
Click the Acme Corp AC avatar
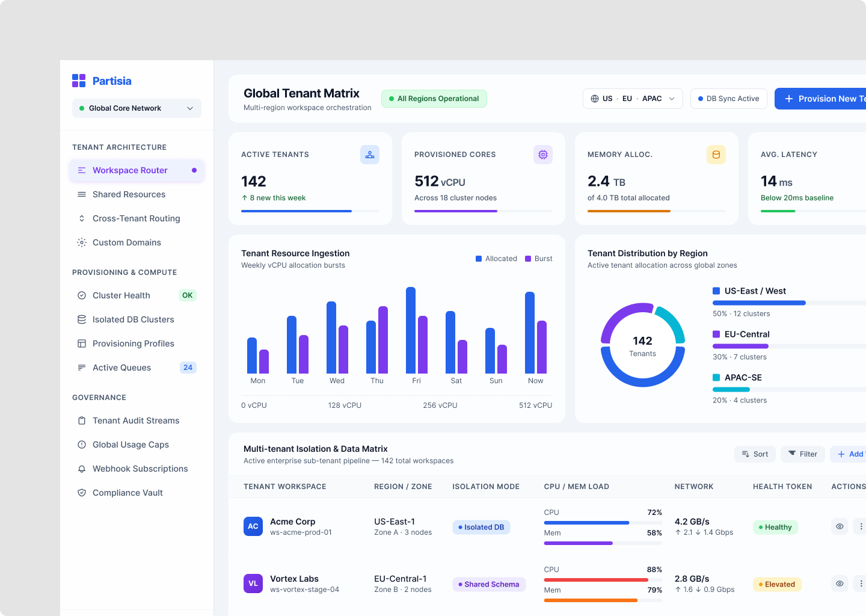tap(253, 526)
